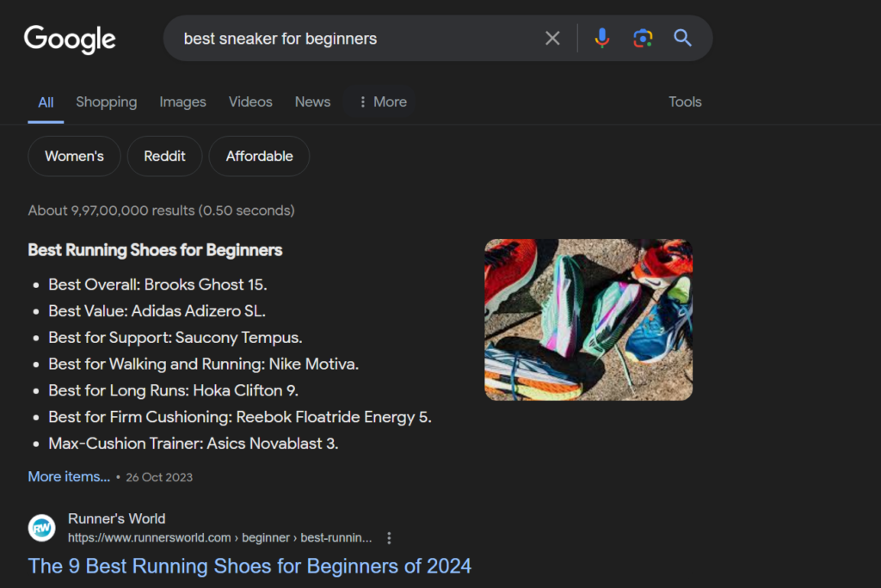This screenshot has width=881, height=588.
Task: Select 'Max-Cushion Trainer: Asics Novablast 3.' item
Action: 194,443
